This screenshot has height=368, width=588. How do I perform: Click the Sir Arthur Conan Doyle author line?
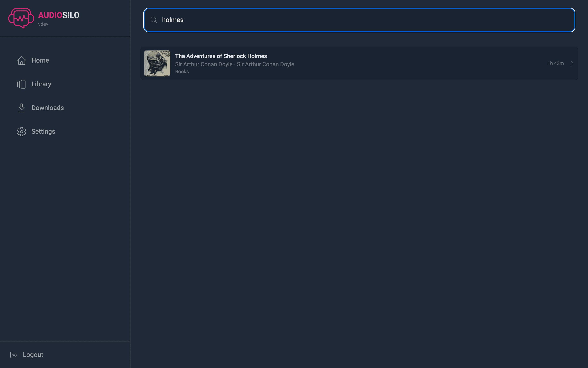click(235, 64)
